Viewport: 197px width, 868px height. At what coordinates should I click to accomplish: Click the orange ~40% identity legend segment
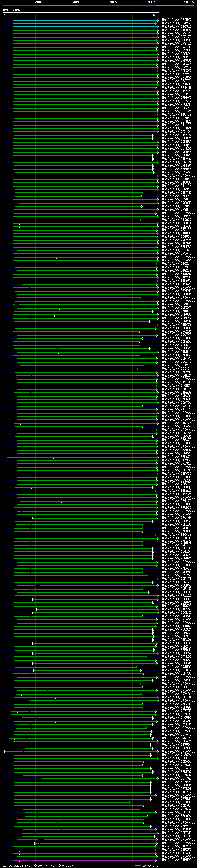tap(60, 6)
